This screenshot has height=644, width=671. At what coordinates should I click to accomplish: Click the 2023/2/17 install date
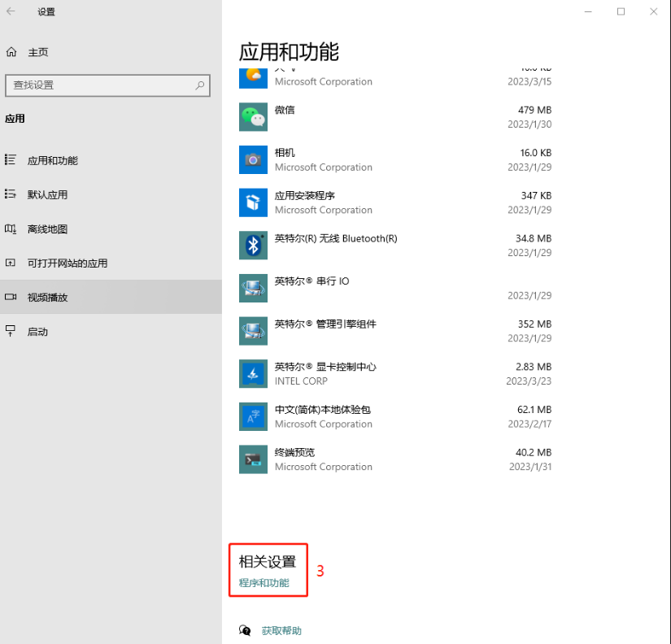pyautogui.click(x=529, y=424)
